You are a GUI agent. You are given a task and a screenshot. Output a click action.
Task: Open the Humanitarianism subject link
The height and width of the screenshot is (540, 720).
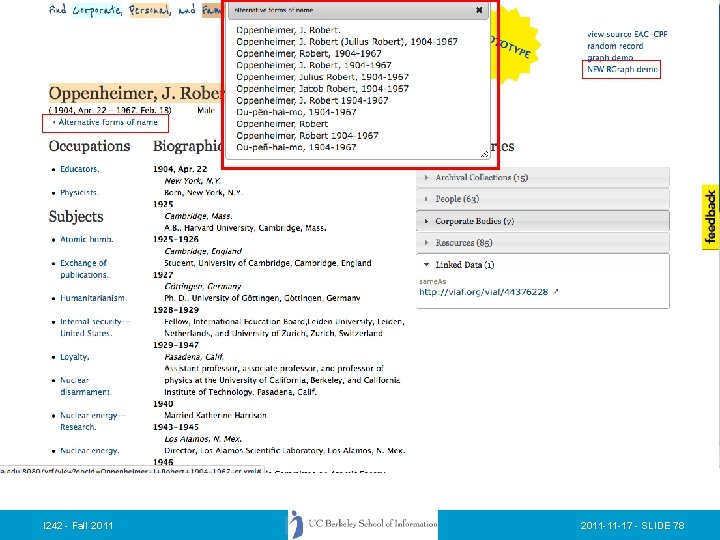93,298
